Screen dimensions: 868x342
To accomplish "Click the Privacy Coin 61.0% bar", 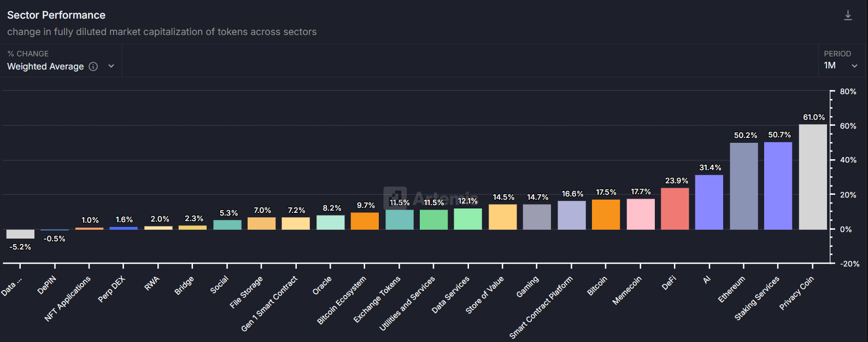I will 813,177.
